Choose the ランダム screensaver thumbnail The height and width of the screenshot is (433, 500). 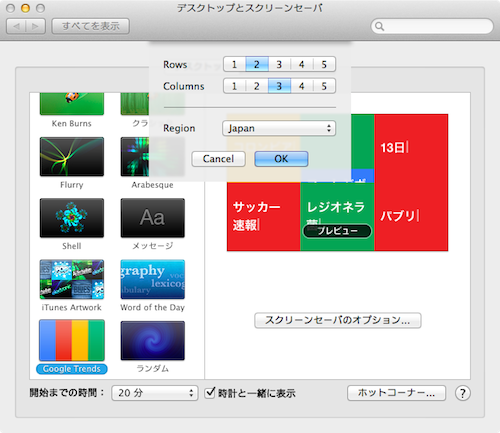click(x=153, y=340)
